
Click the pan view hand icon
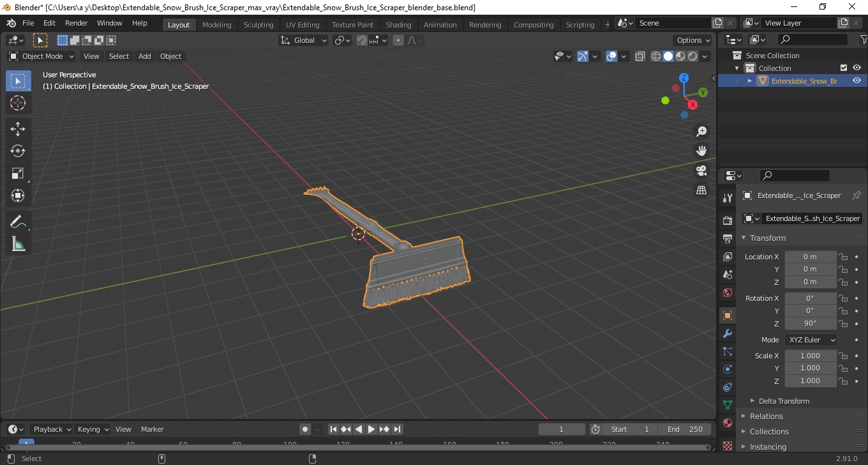point(701,151)
